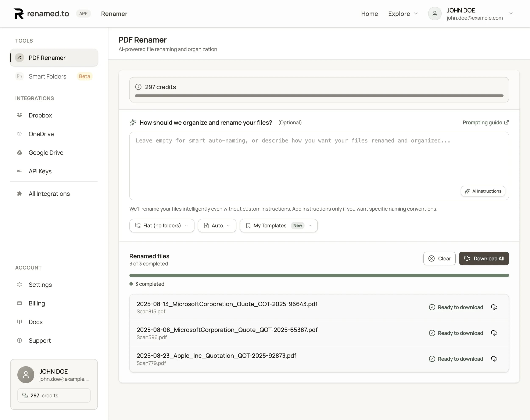Click the profile avatar in header
This screenshot has width=530, height=420.
coord(435,14)
